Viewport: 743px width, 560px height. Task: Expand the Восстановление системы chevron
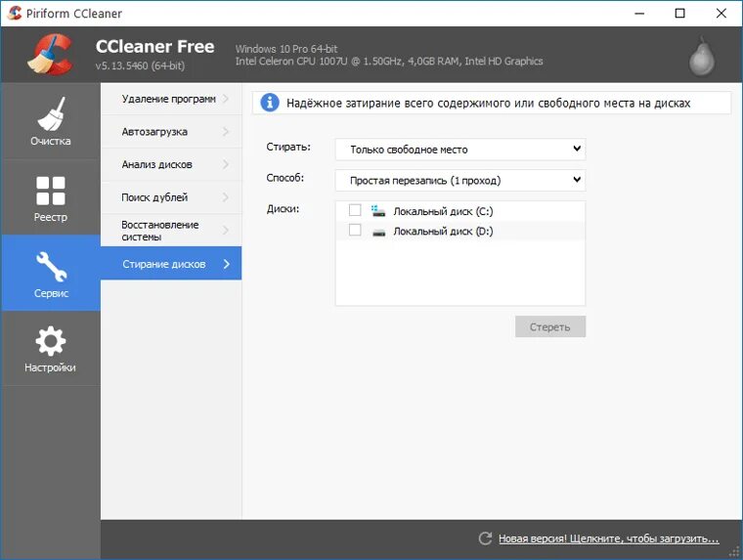point(226,231)
